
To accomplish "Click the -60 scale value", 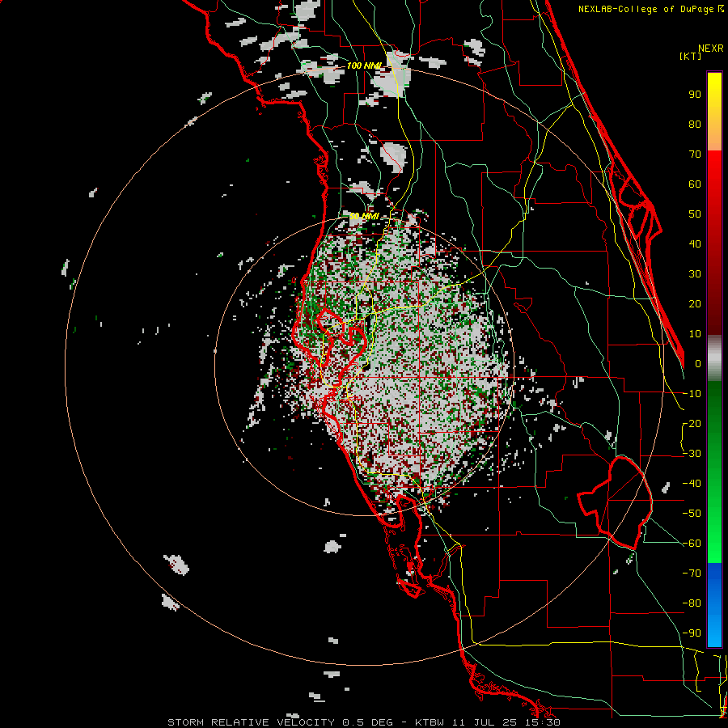I will point(692,544).
